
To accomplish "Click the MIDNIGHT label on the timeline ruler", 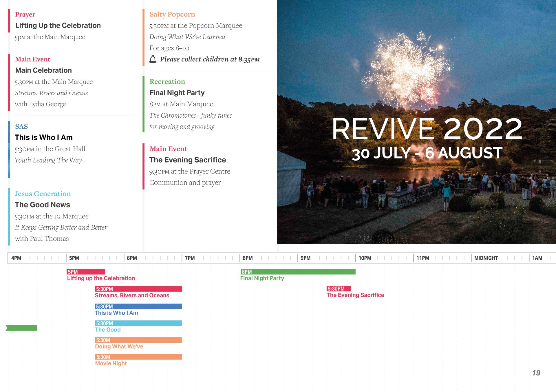I will pyautogui.click(x=486, y=258).
